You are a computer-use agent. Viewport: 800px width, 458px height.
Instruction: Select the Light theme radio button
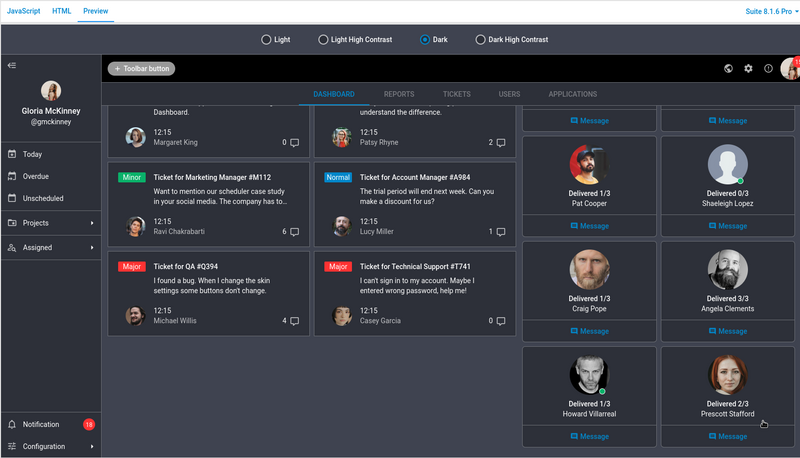pyautogui.click(x=266, y=40)
